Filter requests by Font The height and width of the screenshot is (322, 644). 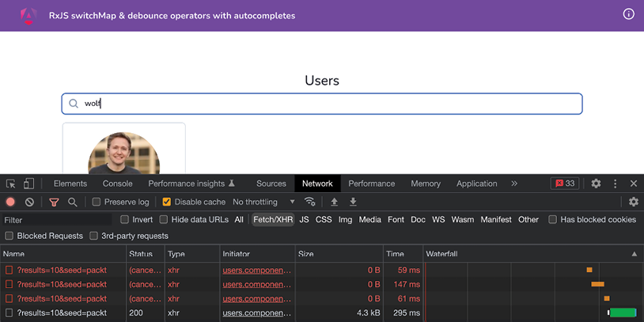396,220
